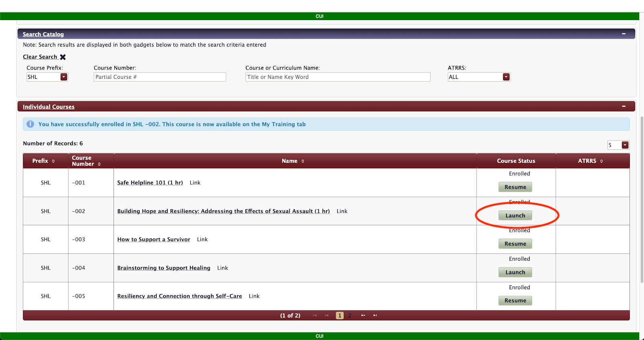Sort courses by the ATRRS column
644x340 pixels.
click(x=601, y=161)
